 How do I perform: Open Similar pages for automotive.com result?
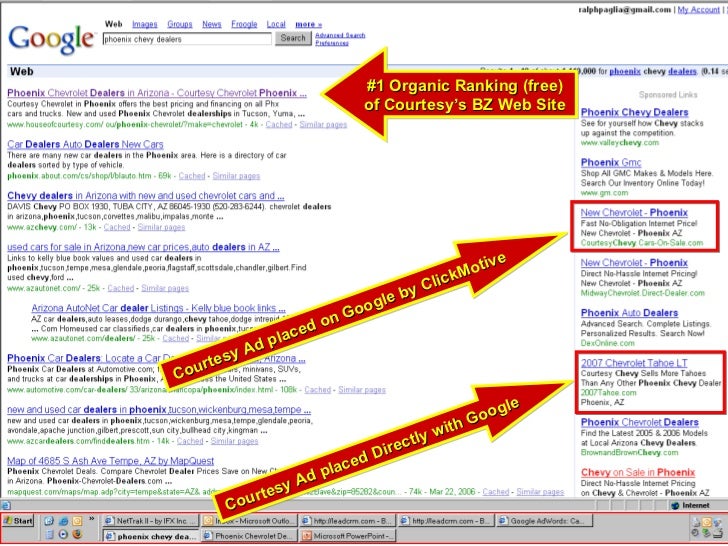[x=362, y=390]
